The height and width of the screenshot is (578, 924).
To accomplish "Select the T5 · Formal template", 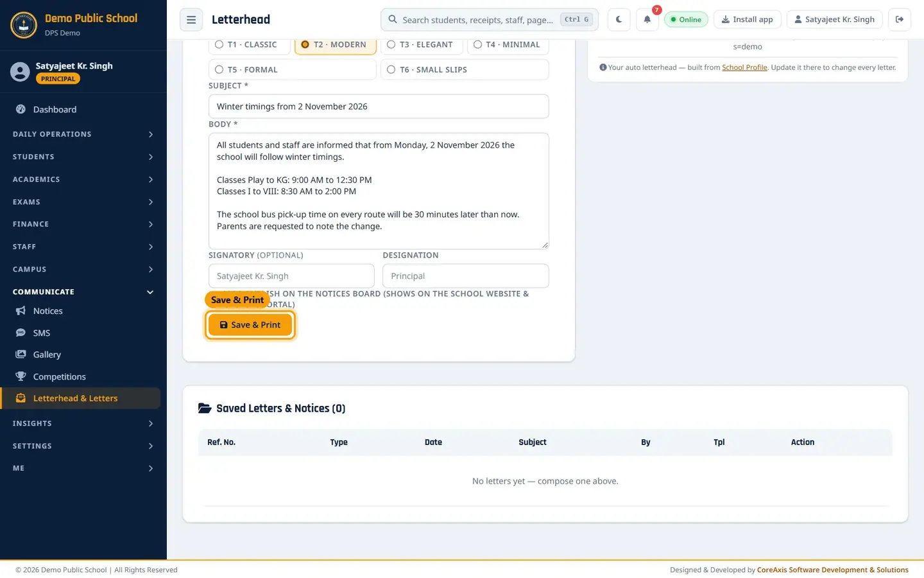I will click(292, 69).
